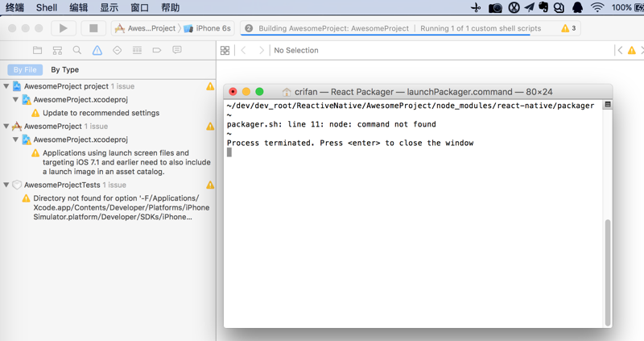Open the Find navigator magnifier icon

tap(76, 50)
